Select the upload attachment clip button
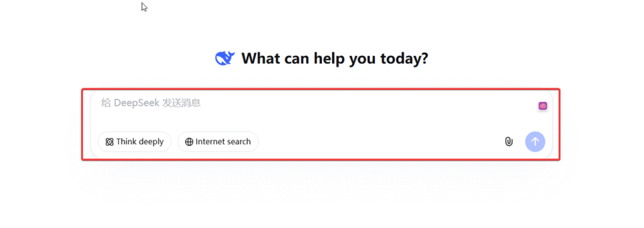The width and height of the screenshot is (644, 228). pos(508,142)
